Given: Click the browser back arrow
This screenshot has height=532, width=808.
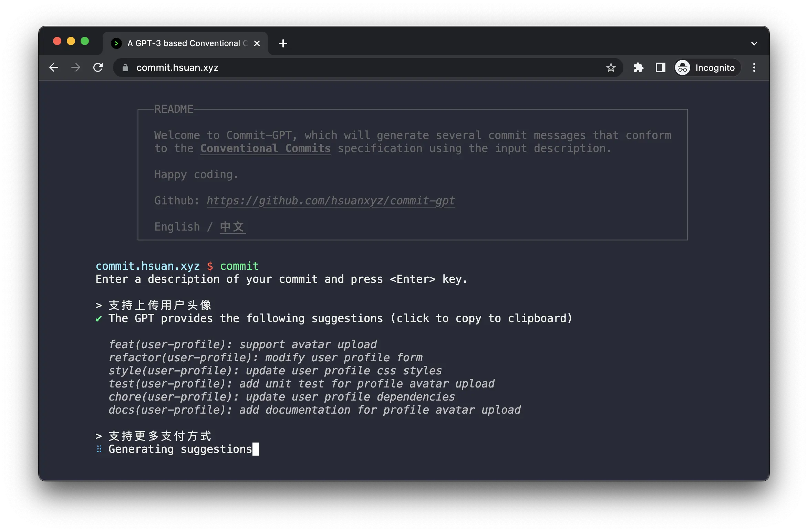Looking at the screenshot, I should click(x=54, y=67).
